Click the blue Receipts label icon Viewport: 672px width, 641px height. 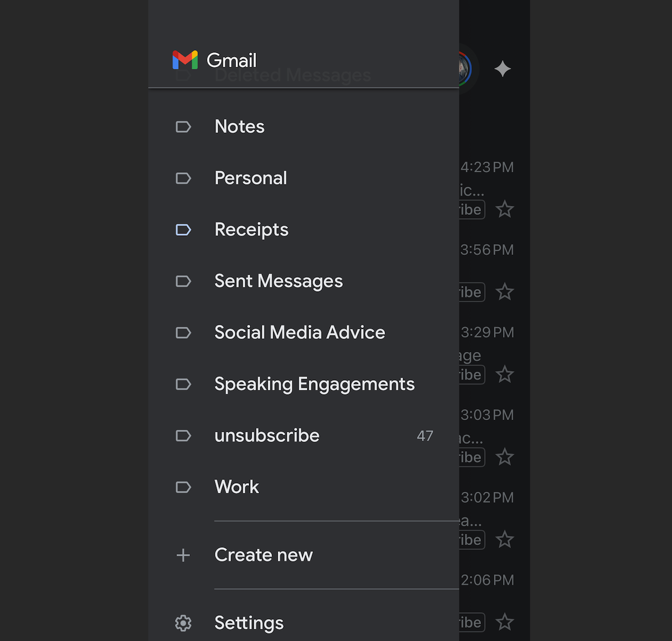coord(183,230)
